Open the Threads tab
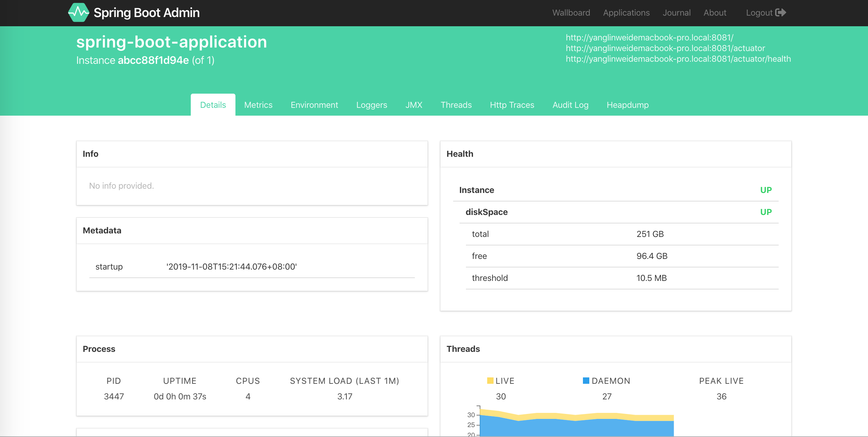Viewport: 868px width, 437px height. 456,105
